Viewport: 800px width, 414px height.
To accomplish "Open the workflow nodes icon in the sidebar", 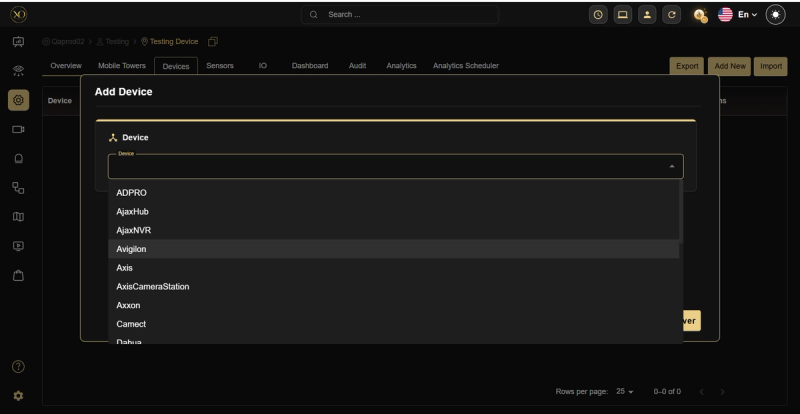I will [x=18, y=188].
